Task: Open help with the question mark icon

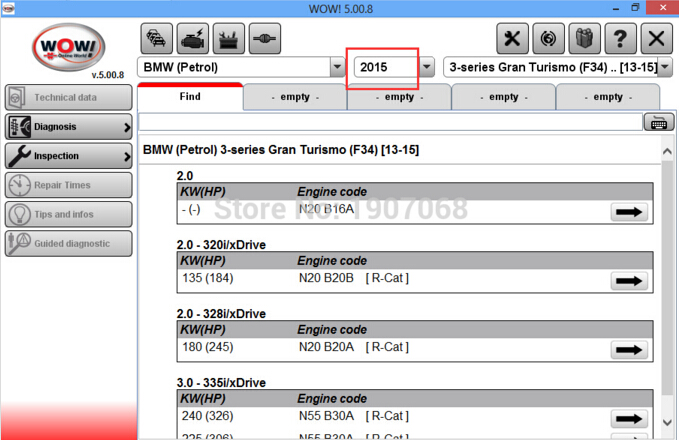Action: (x=620, y=39)
